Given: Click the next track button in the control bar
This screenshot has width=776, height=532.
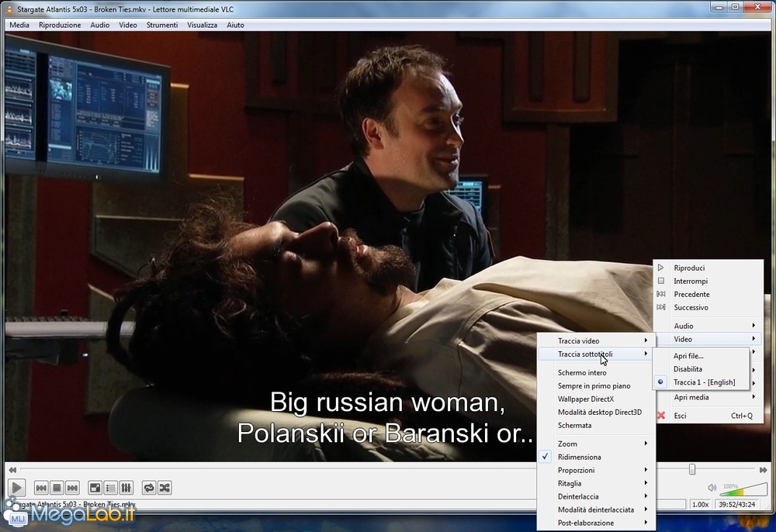Looking at the screenshot, I should click(72, 488).
